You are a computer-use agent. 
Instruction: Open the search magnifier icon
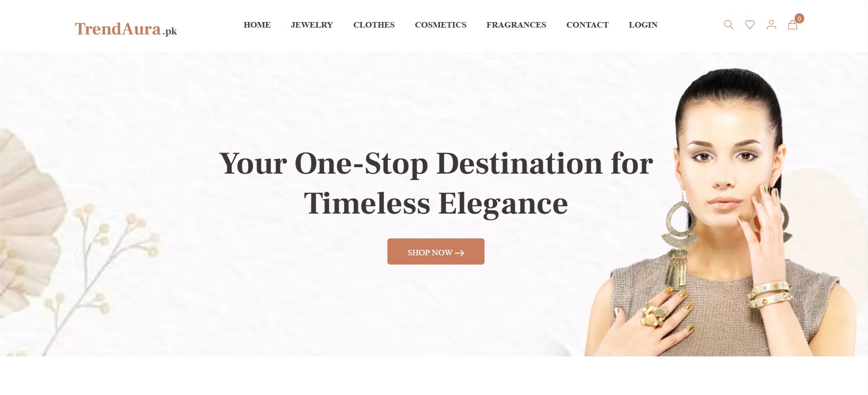pyautogui.click(x=729, y=25)
